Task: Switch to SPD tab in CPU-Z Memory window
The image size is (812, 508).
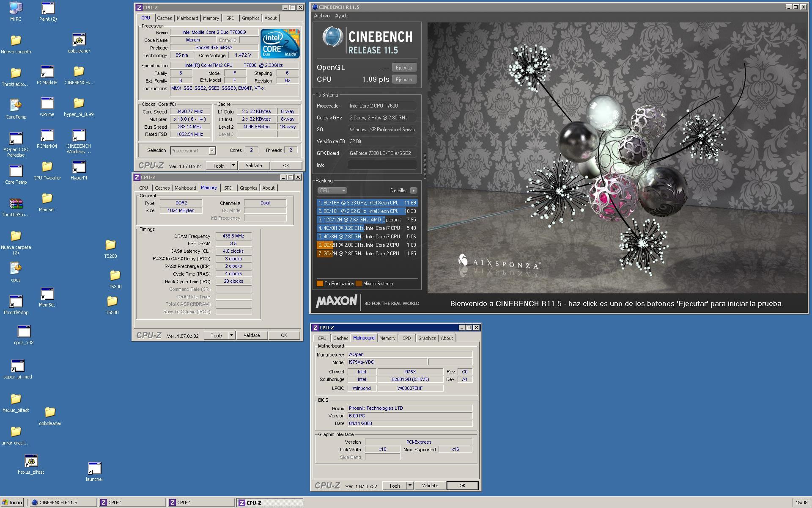Action: 228,188
